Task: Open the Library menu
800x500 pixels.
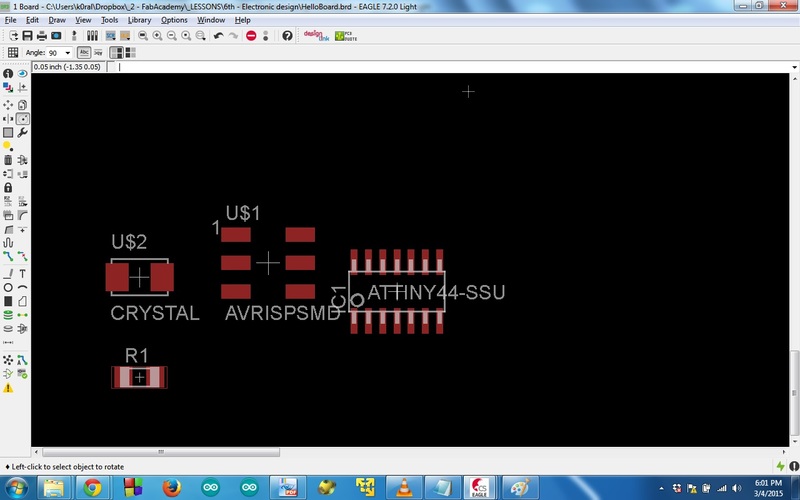Action: coord(139,20)
